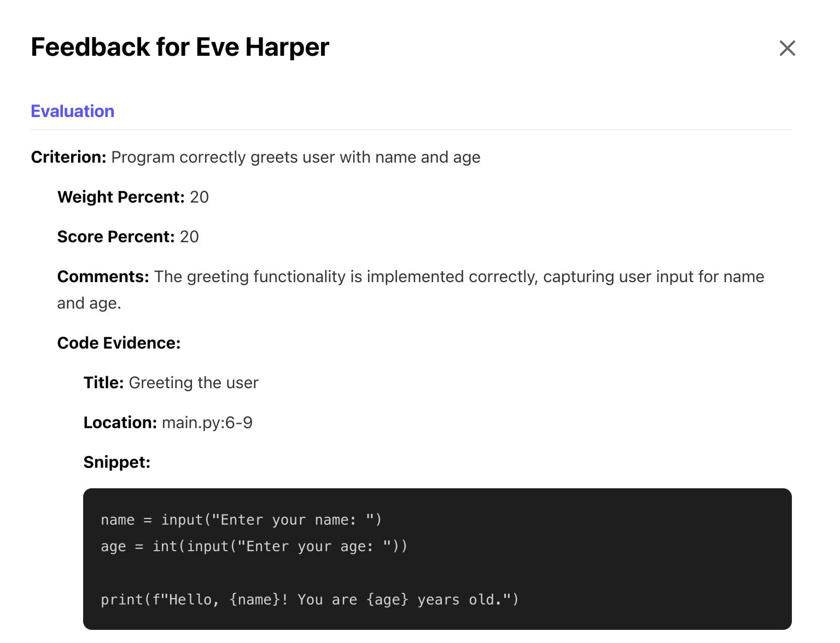
Task: Open the Evaluation tab
Action: click(x=72, y=111)
